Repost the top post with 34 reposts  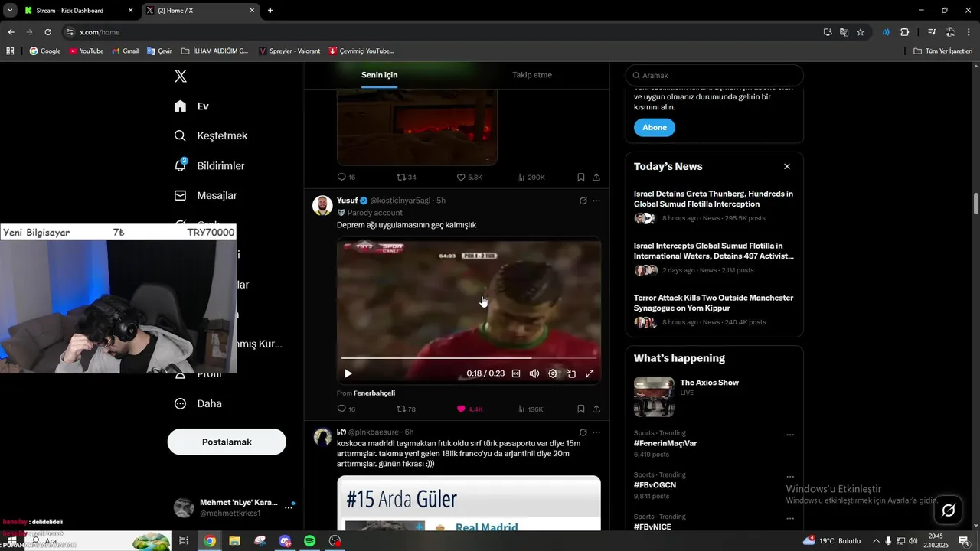406,177
